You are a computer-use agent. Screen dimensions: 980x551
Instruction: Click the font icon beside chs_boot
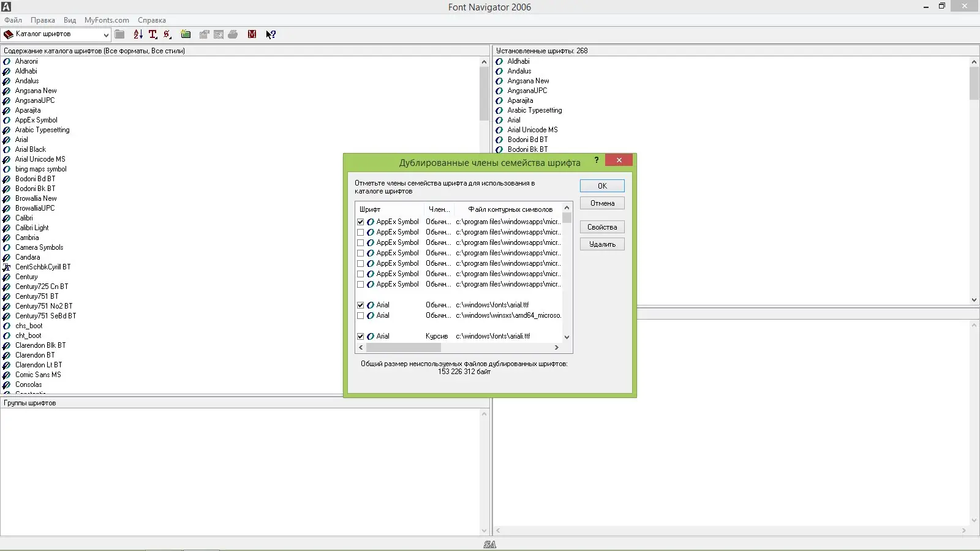7,326
